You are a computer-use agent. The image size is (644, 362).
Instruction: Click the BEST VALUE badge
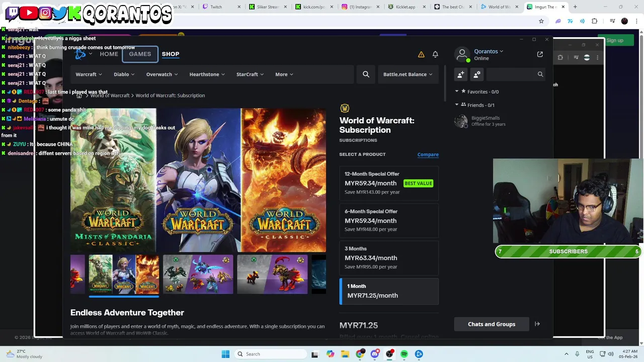[418, 183]
